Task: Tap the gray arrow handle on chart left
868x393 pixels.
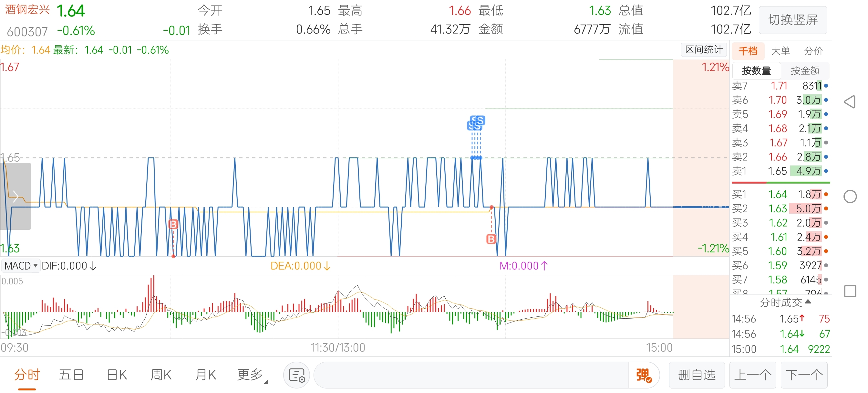Action: pos(15,196)
